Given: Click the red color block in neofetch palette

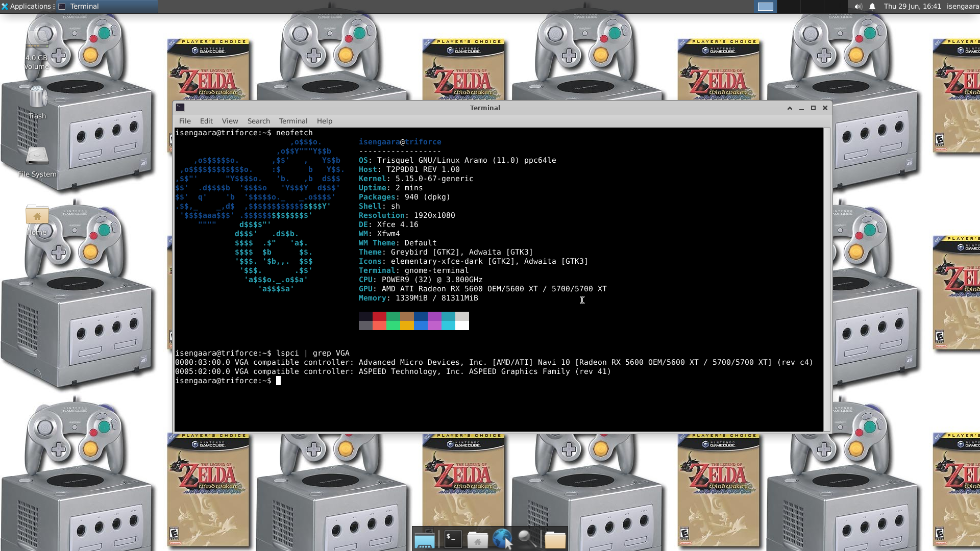Looking at the screenshot, I should click(x=379, y=316).
